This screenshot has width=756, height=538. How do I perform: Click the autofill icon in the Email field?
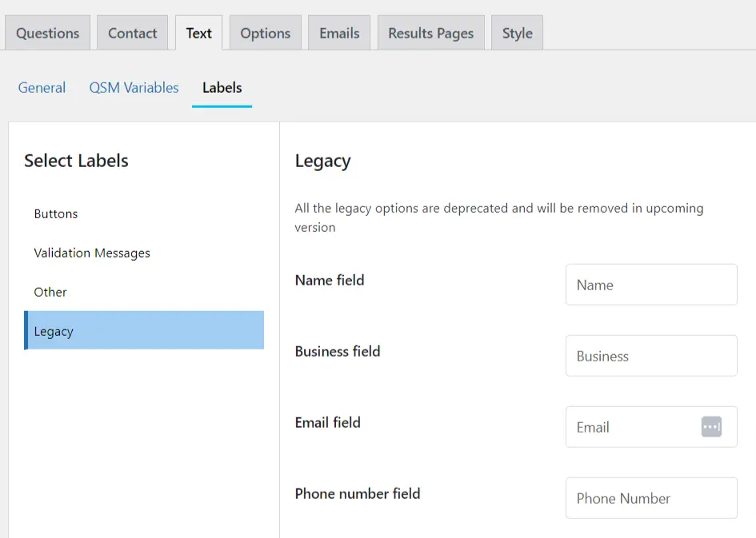tap(710, 426)
